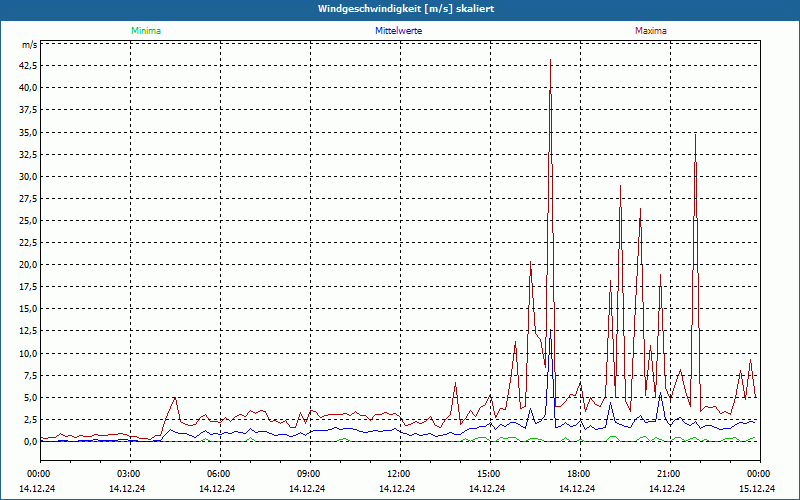Click the "10,0" y-axis value

coord(28,353)
